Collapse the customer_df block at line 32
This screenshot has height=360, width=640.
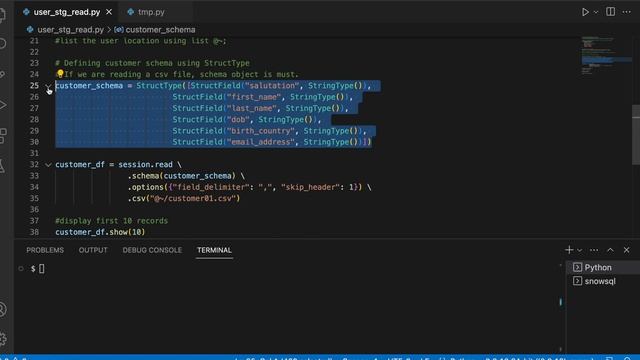tap(48, 165)
